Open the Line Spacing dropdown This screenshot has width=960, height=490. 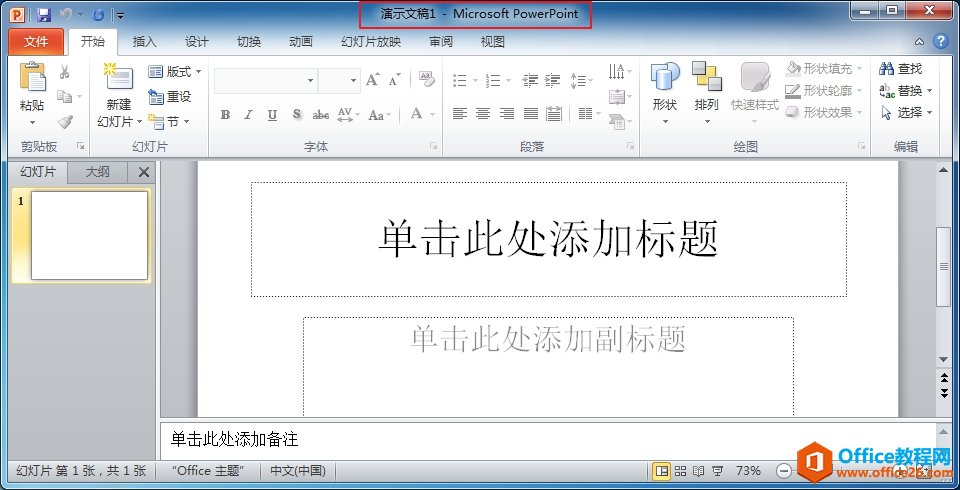point(581,80)
